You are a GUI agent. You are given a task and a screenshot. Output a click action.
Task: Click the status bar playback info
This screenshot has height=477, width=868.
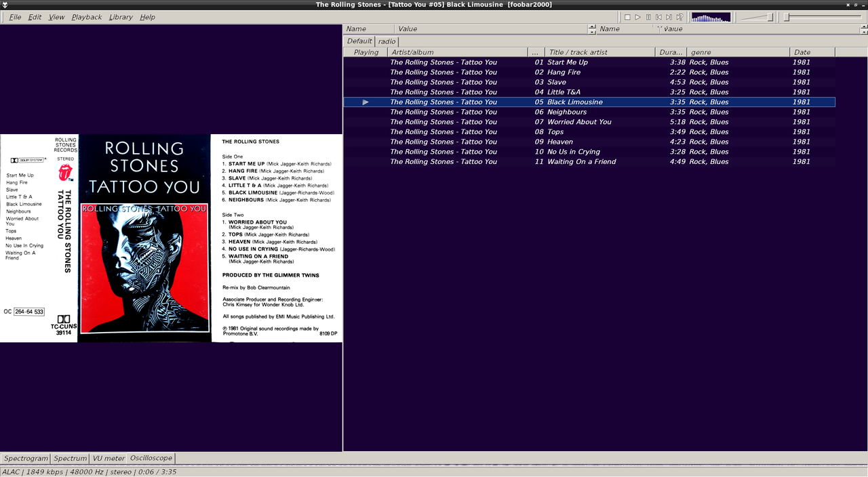coord(89,472)
